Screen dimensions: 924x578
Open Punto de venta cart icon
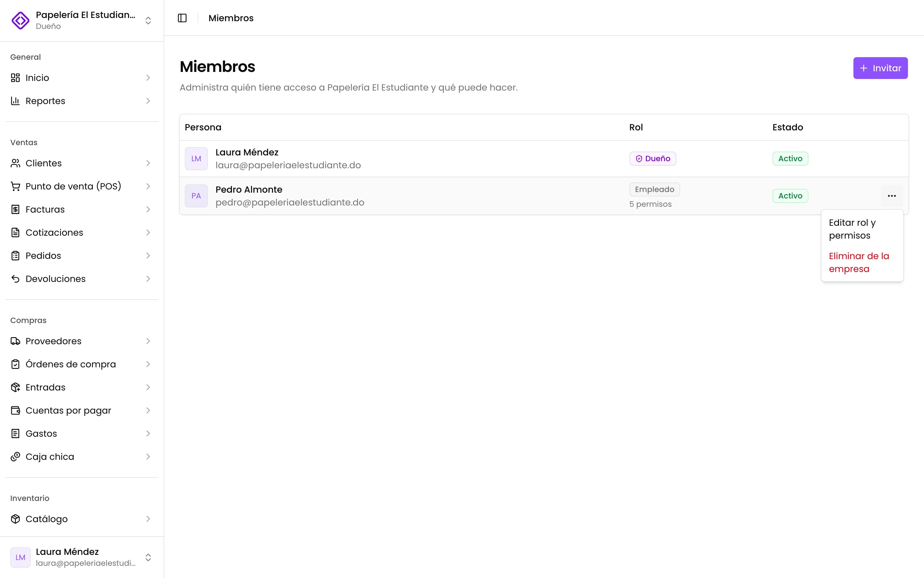(x=15, y=186)
